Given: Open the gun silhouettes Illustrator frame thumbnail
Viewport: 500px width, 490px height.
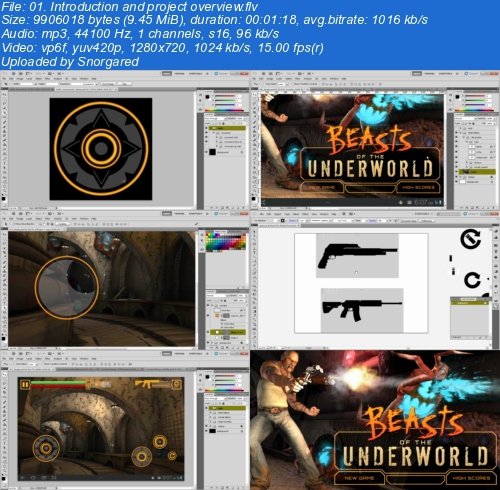Looking at the screenshot, I should tap(375, 280).
